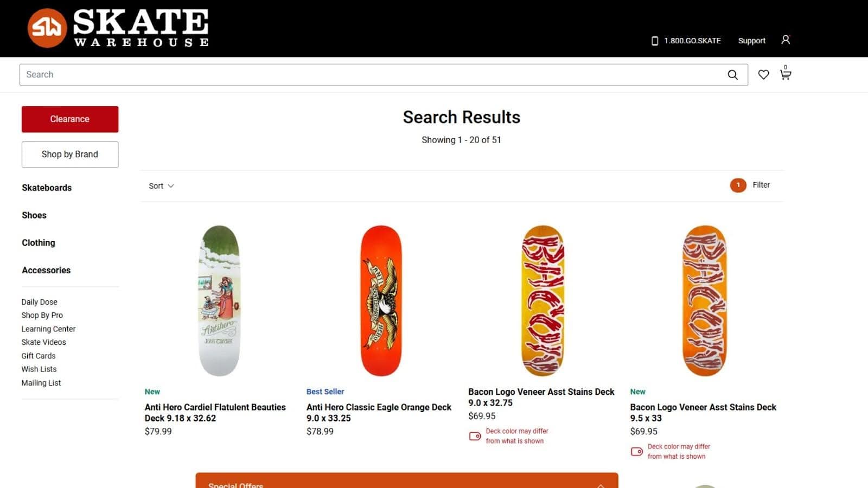Expand the Skateboards category
Image resolution: width=868 pixels, height=488 pixels.
point(47,188)
